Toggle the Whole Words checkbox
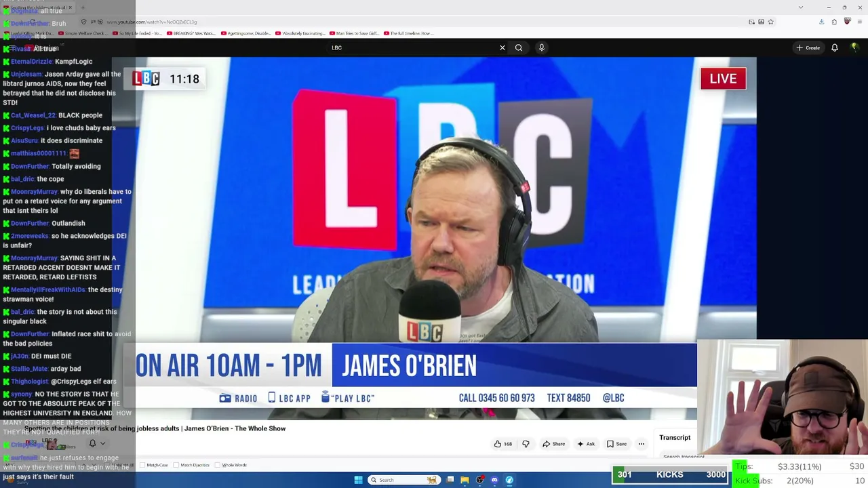Screen dimensions: 868x488 tap(218, 465)
